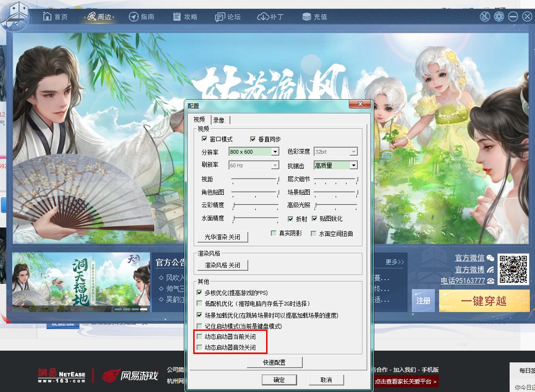The height and width of the screenshot is (392, 535).
Task: Click the 高级光照 slider
Action: [336, 205]
